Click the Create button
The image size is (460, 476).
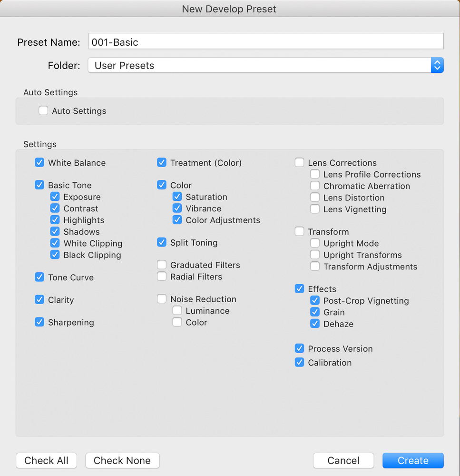coord(413,460)
